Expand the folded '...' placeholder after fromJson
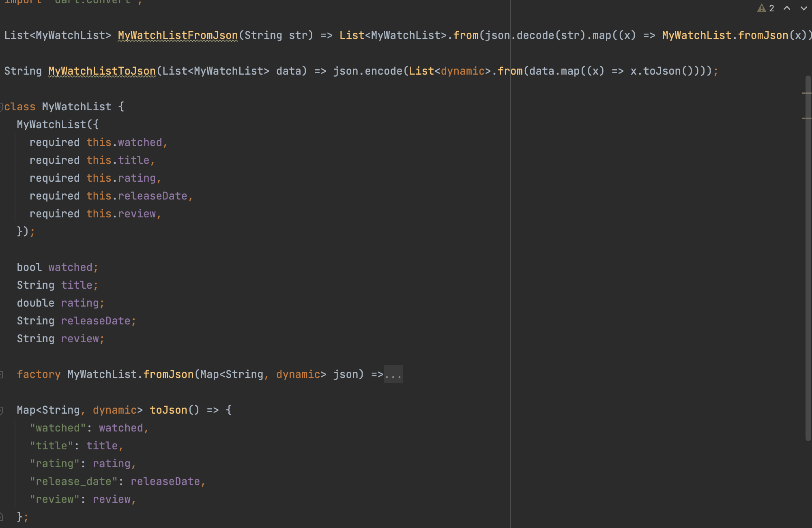812x528 pixels. tap(393, 374)
